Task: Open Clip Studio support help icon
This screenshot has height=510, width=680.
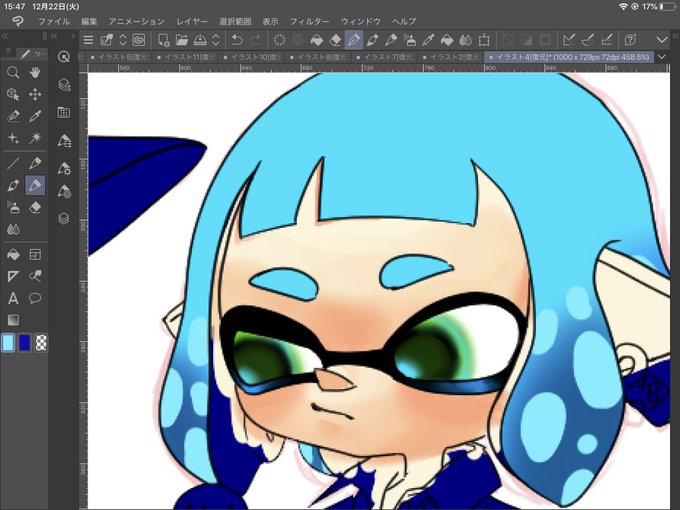Action: [631, 40]
